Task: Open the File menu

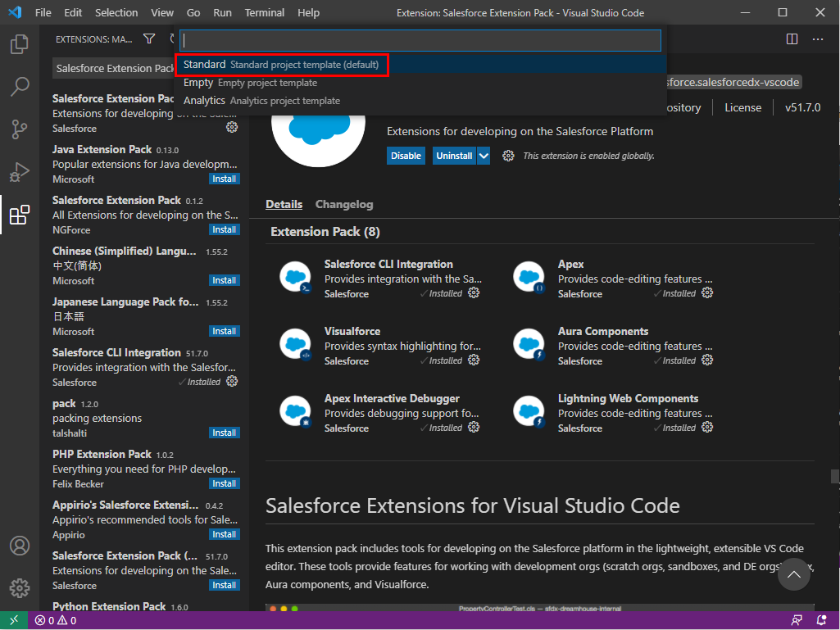Action: click(x=43, y=12)
